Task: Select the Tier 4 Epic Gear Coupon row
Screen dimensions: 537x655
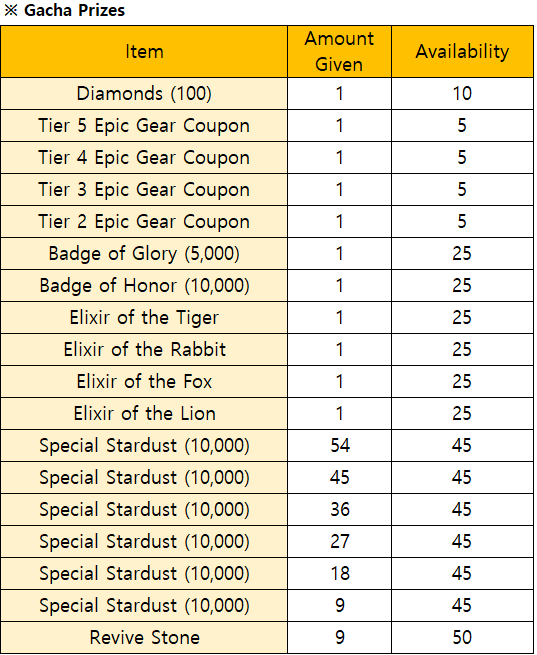Action: (267, 158)
